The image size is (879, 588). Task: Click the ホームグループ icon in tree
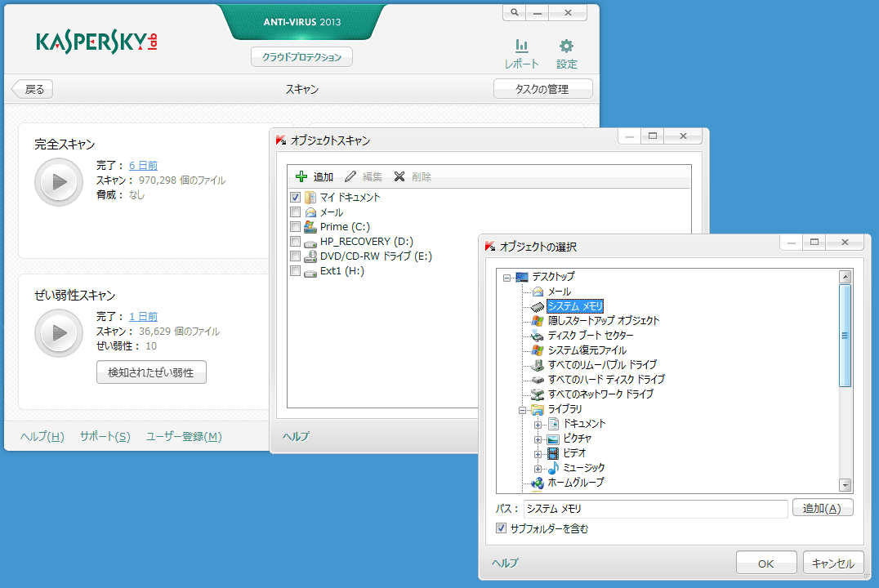(x=537, y=482)
